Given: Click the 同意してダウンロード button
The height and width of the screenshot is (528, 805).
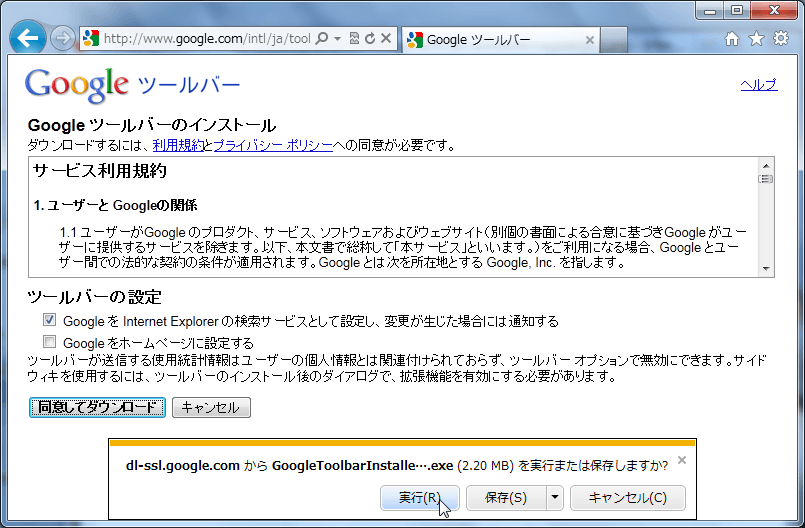Looking at the screenshot, I should coord(97,407).
